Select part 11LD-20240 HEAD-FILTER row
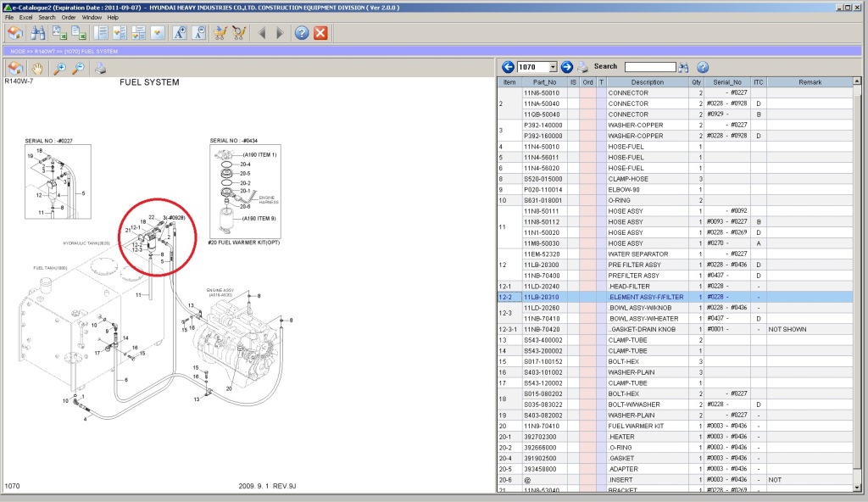 coord(675,287)
